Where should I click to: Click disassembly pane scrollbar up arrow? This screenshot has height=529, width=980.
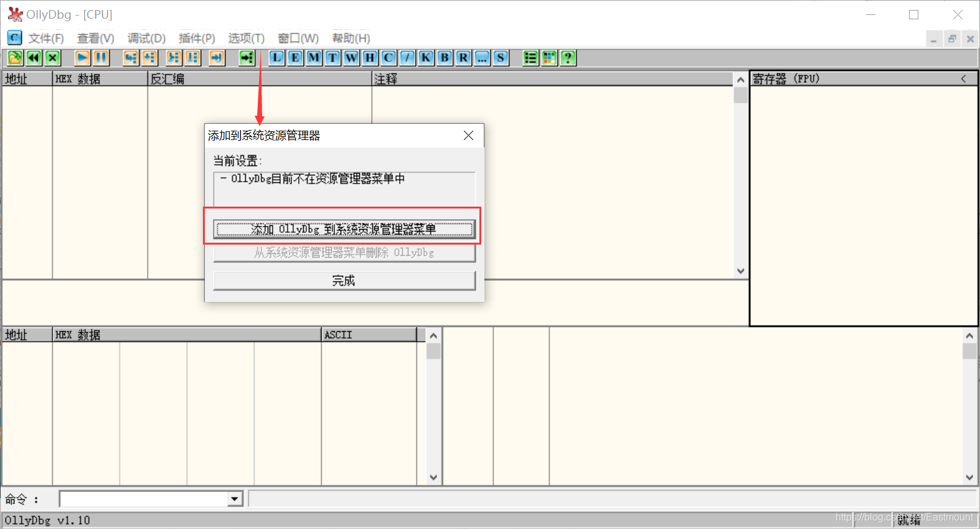[740, 80]
